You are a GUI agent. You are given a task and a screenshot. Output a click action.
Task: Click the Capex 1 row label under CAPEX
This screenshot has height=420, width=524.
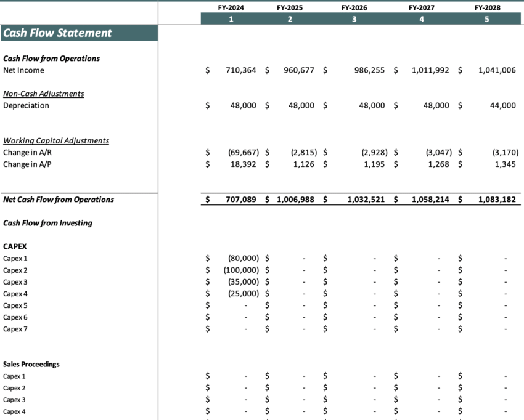click(x=15, y=258)
